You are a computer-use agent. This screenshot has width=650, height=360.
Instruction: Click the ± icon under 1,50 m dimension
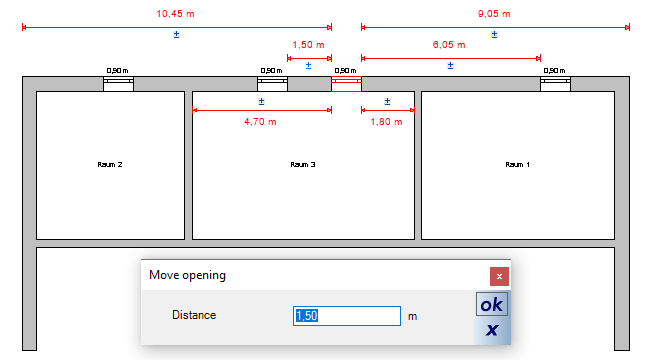(308, 66)
